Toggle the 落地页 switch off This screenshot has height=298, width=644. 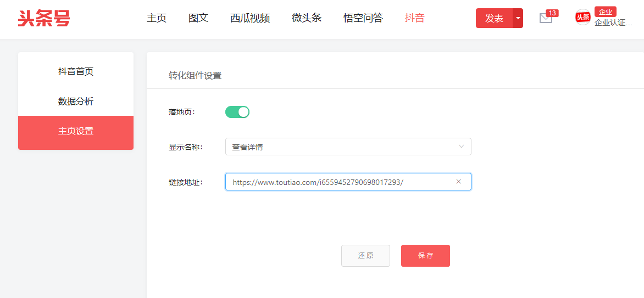coord(237,112)
